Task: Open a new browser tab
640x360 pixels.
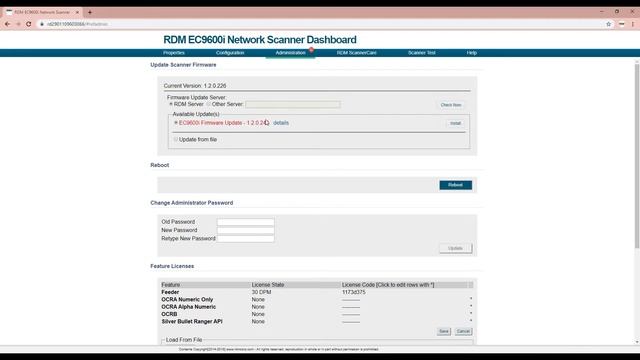Action: click(x=90, y=12)
